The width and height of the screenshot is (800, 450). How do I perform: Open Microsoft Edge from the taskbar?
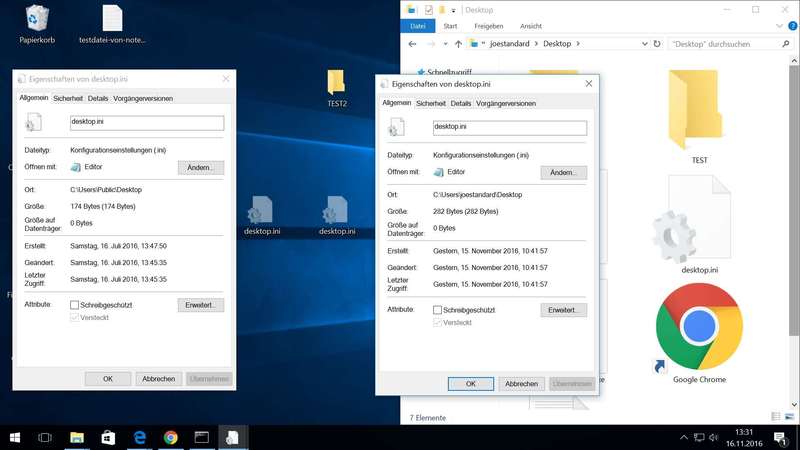pos(140,438)
